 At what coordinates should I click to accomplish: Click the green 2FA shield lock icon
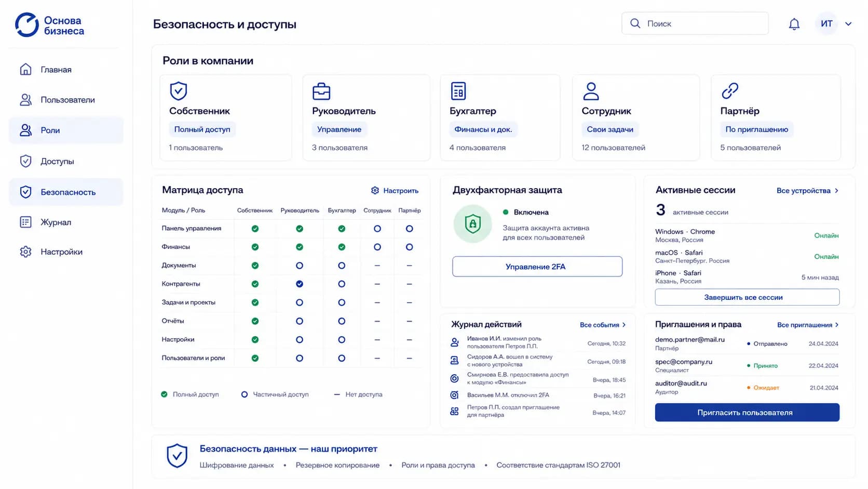tap(472, 224)
